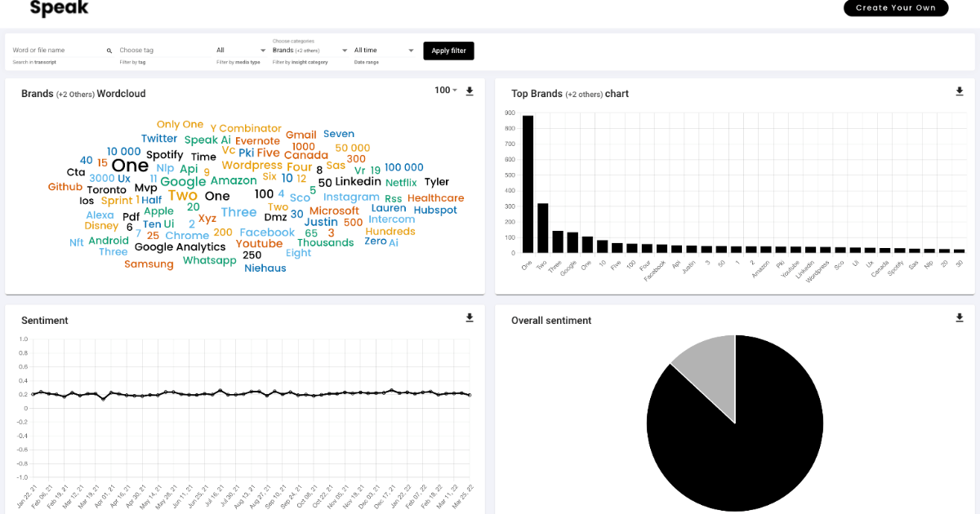Viewport: 980px width, 514px height.
Task: Click "Facebook" in the wordcloud
Action: [267, 233]
